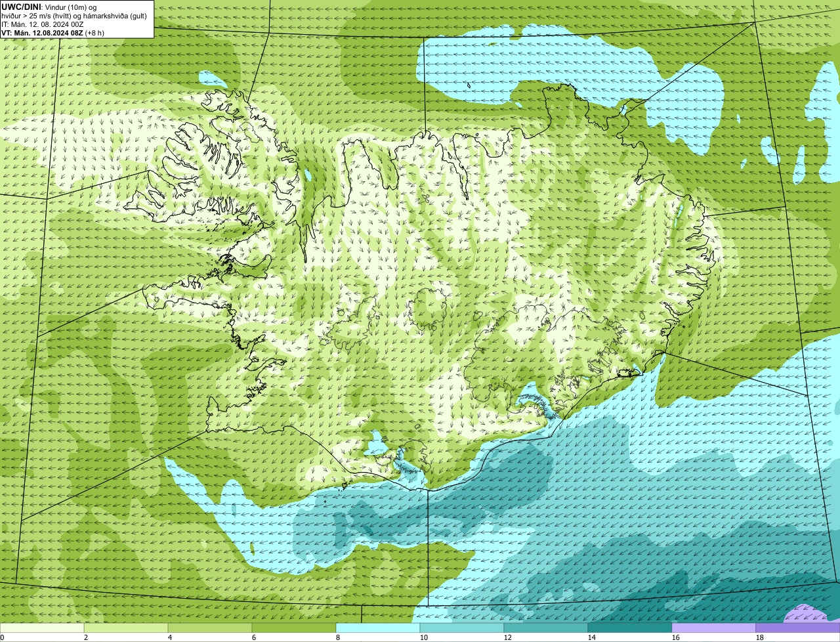This screenshot has width=840, height=642.
Task: Click the 'IT: Mán. 12. 08. 2024 00Z' line
Action: 43,24
